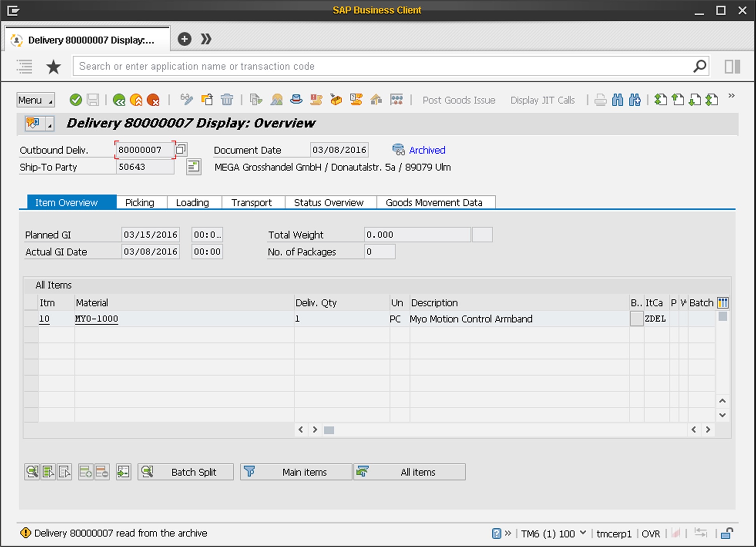756x547 pixels.
Task: Click the Find Next binoculars icon
Action: [x=635, y=100]
